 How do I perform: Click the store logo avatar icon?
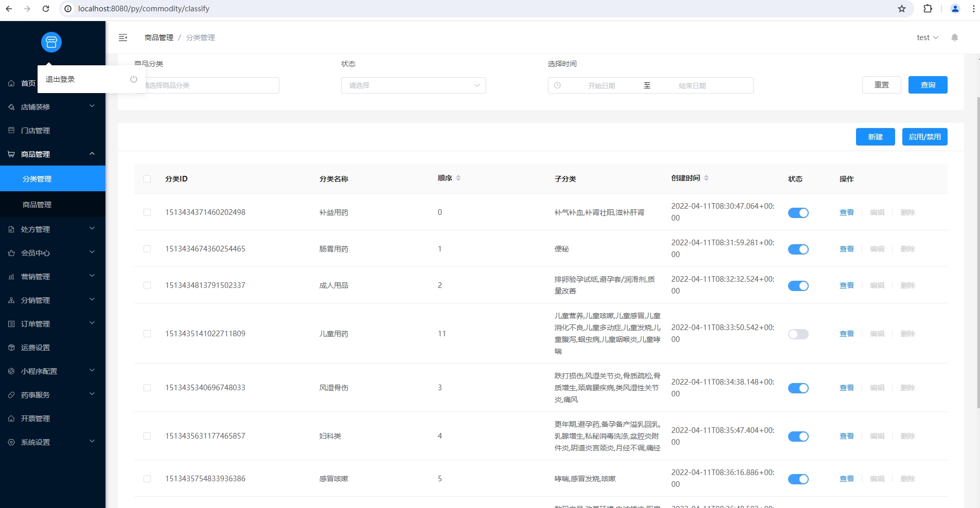pyautogui.click(x=51, y=42)
